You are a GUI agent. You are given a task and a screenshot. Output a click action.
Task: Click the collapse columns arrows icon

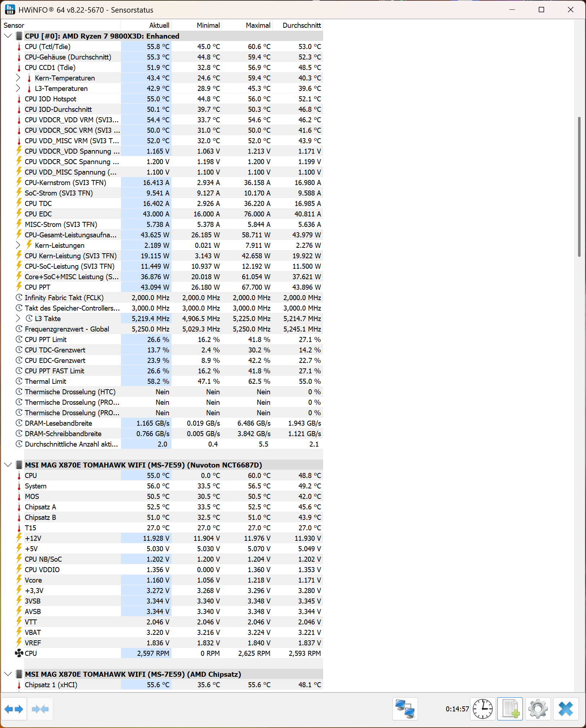pyautogui.click(x=40, y=709)
